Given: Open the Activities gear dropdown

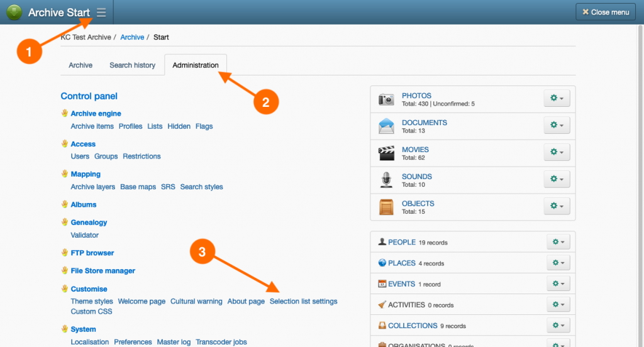Looking at the screenshot, I should (558, 305).
